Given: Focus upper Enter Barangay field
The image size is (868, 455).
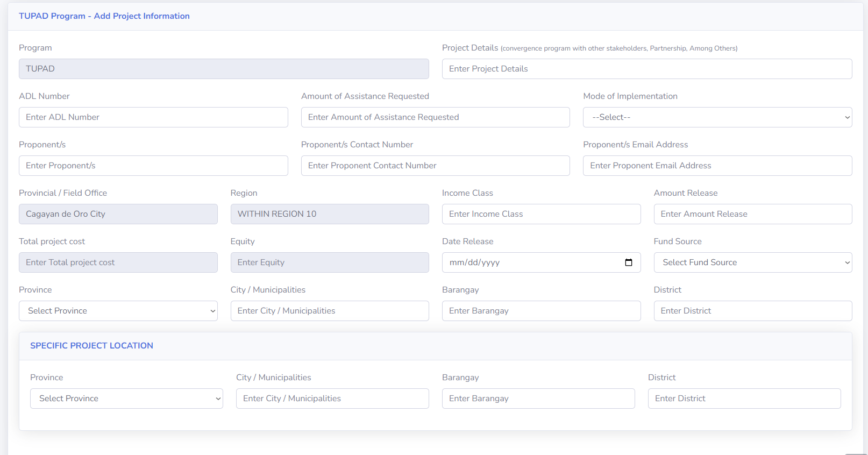Looking at the screenshot, I should pos(542,311).
